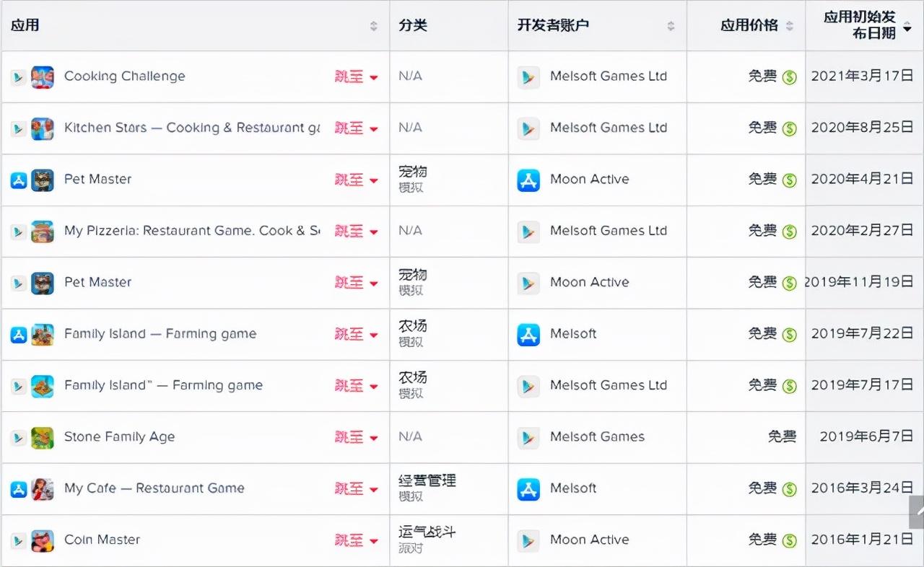Click Google Play badge left of Stone Family Age
Image resolution: width=924 pixels, height=567 pixels.
coord(19,438)
